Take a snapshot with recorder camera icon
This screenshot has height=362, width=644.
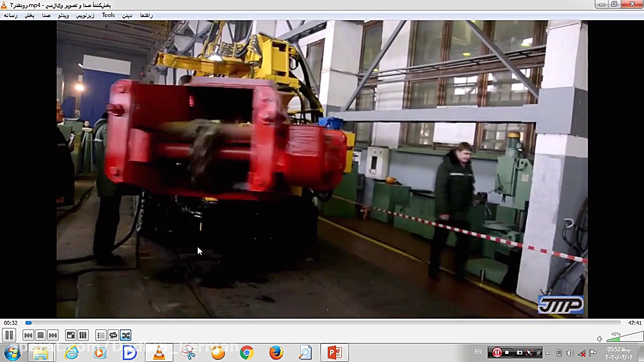[x=520, y=352]
